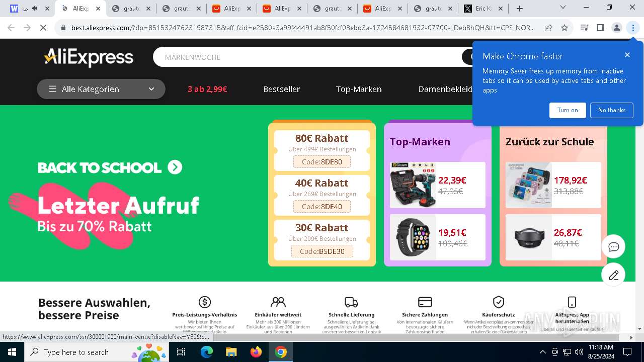
Task: Click the 30€ Rabatt coupon code BSDE30
Action: (322, 251)
